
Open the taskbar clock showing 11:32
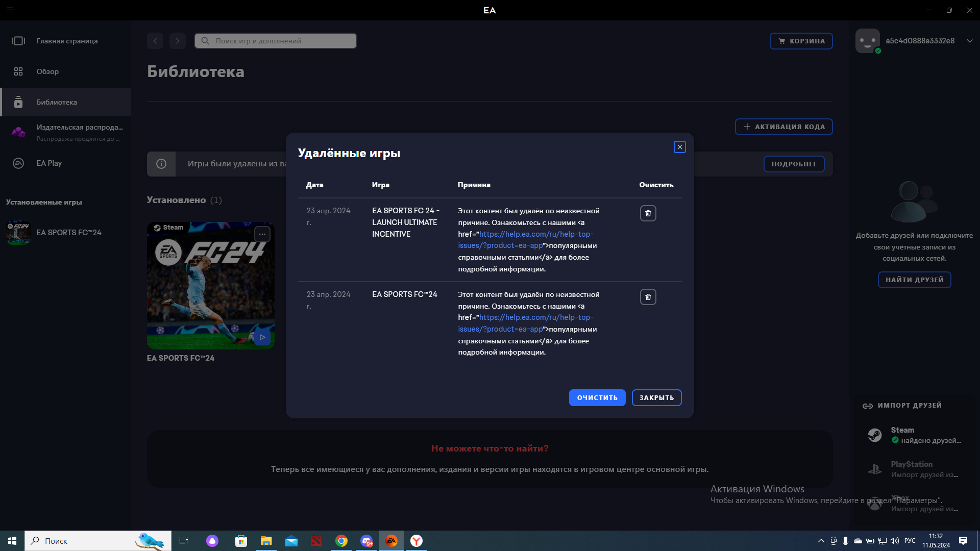936,541
